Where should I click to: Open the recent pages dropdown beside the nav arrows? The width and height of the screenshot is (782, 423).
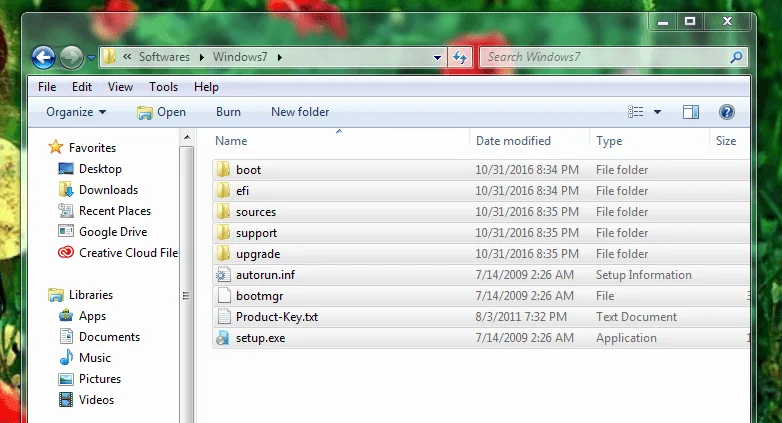click(x=91, y=58)
